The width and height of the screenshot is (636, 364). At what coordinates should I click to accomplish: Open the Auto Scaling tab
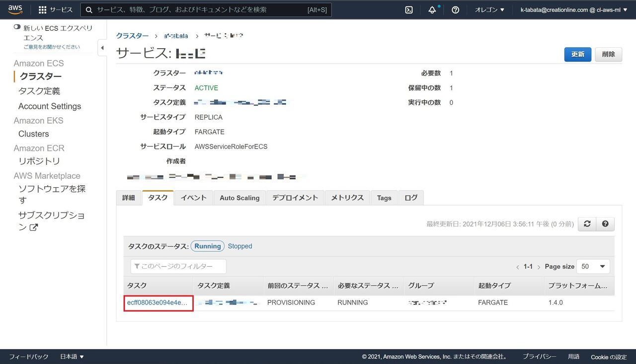pos(239,198)
